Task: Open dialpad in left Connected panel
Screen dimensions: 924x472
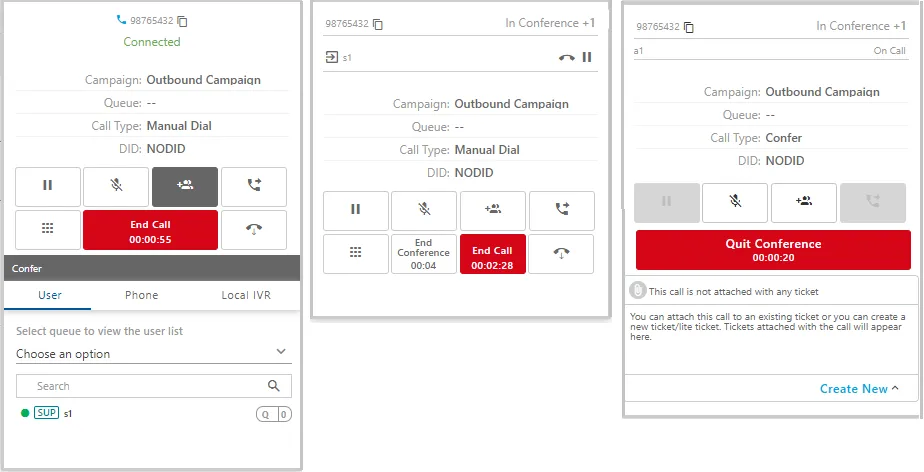Action: 48,230
